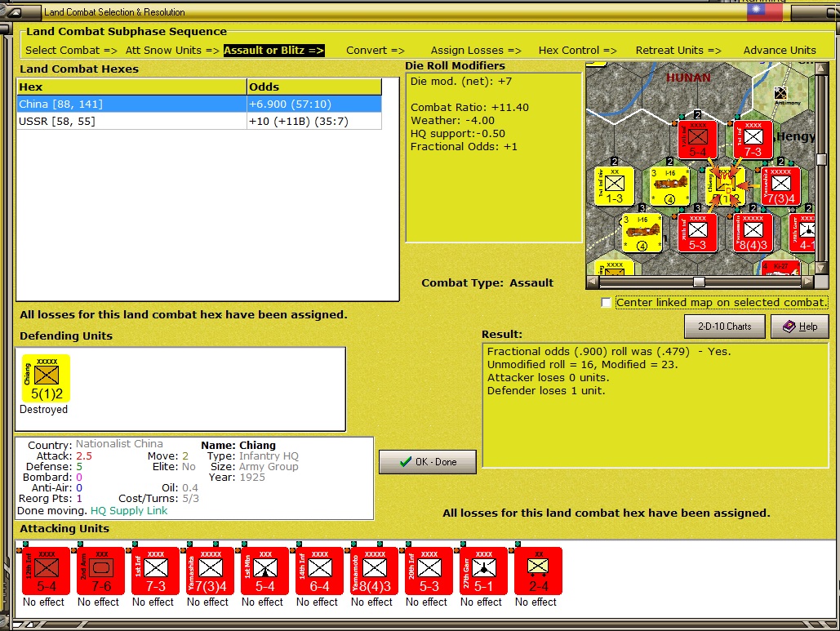Select 12th Inf 5-4 in Attacking Units list
Screen dimensions: 840x631
[46, 571]
